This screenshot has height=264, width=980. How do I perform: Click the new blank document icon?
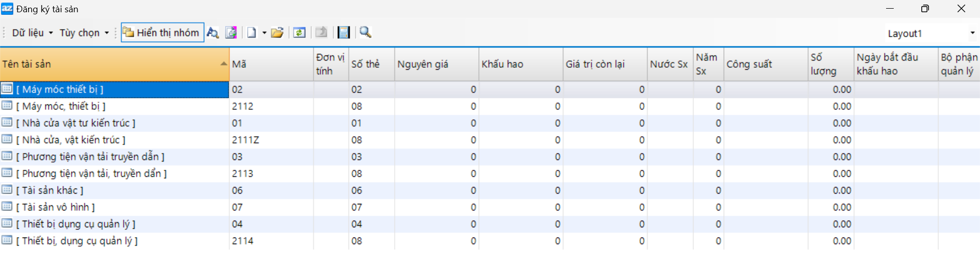[252, 33]
